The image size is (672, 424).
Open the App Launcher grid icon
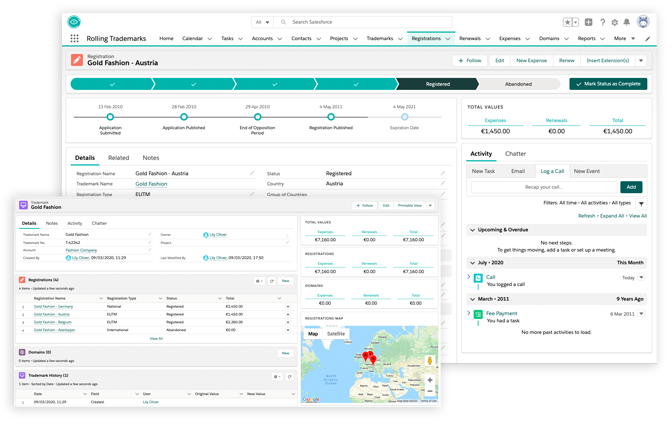[74, 39]
